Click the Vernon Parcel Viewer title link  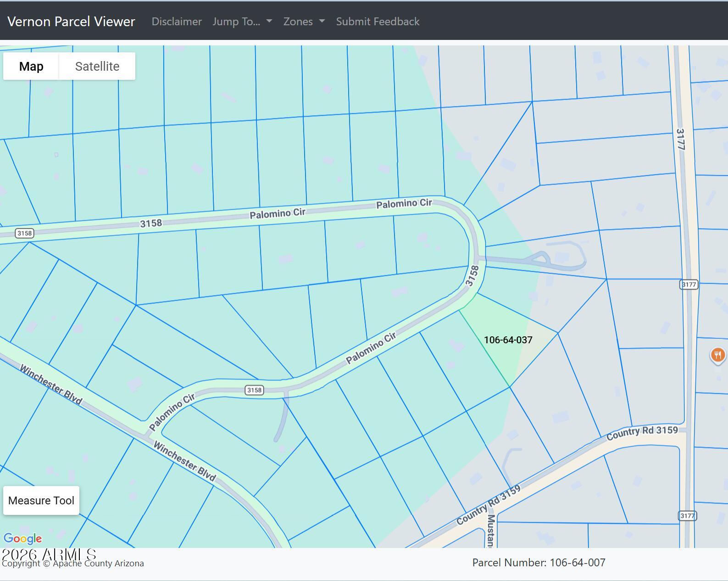click(71, 22)
